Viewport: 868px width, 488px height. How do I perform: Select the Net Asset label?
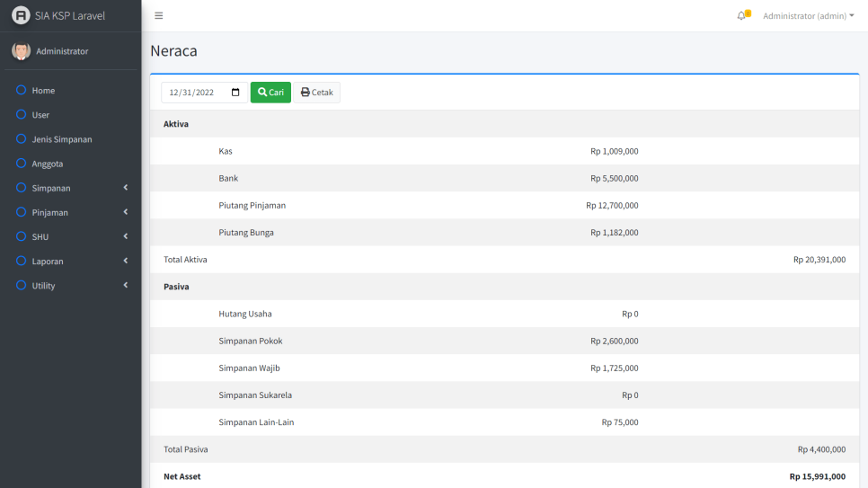coord(182,477)
